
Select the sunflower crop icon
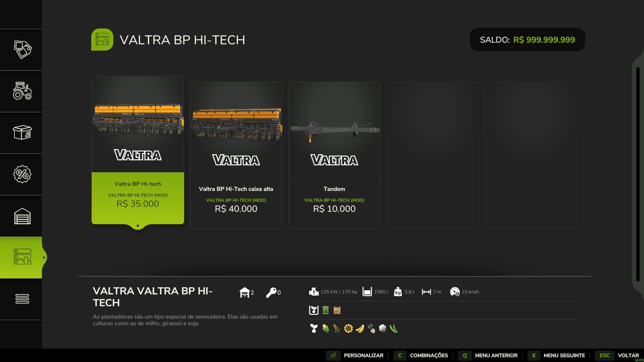(x=348, y=328)
